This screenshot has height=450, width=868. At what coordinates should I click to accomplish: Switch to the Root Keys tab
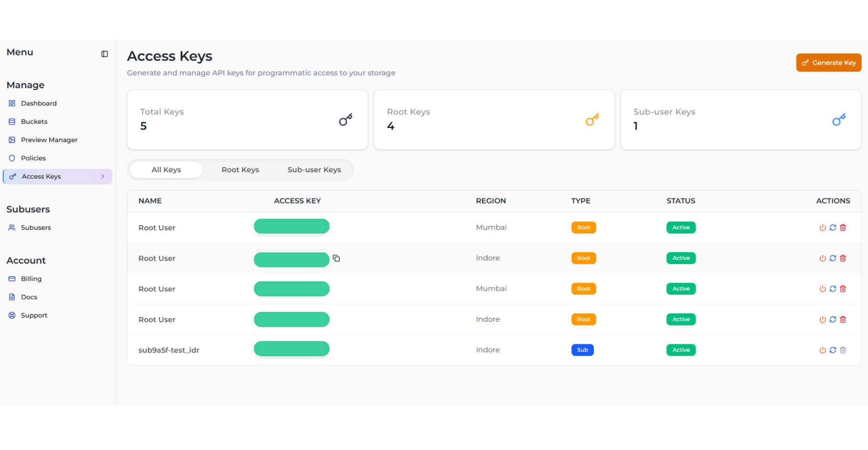click(240, 170)
